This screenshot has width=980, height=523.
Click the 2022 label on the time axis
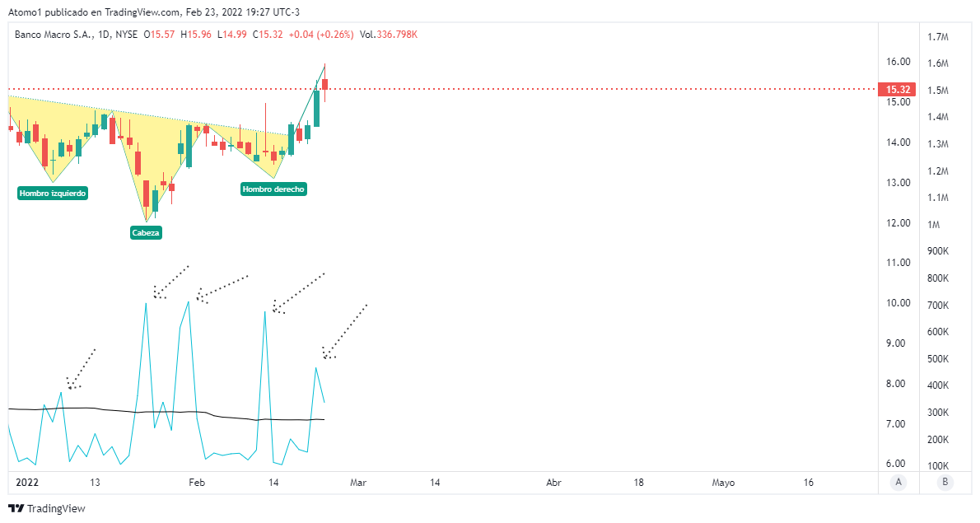click(28, 483)
